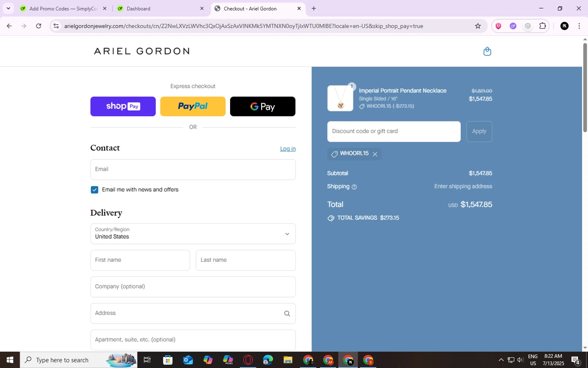This screenshot has height=368, width=588.
Task: Open the notification center icon
Action: (x=575, y=360)
